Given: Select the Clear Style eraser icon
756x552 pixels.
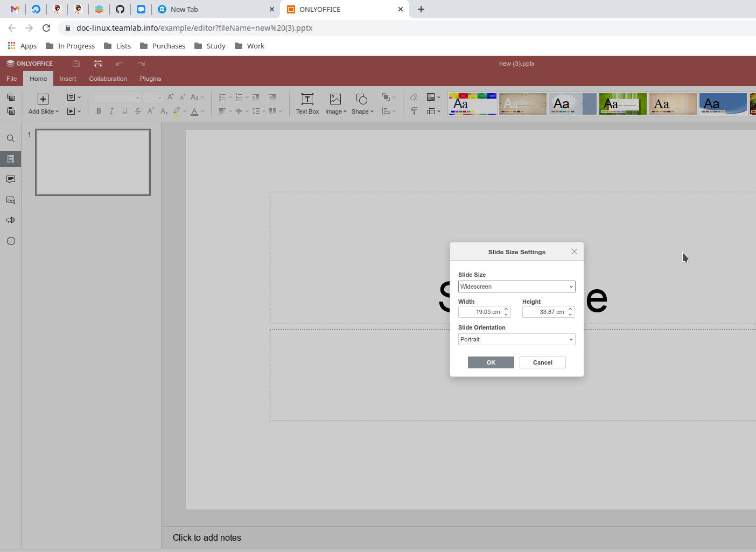Looking at the screenshot, I should click(x=414, y=97).
